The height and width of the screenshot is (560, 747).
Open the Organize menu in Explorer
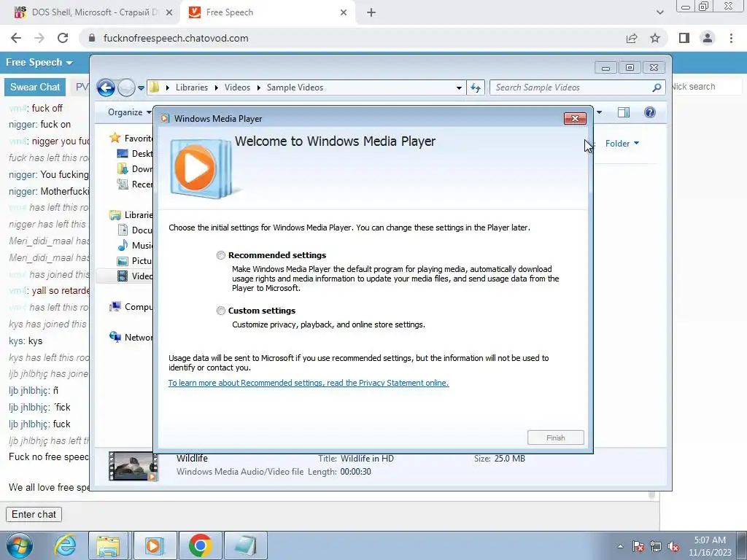coord(130,112)
